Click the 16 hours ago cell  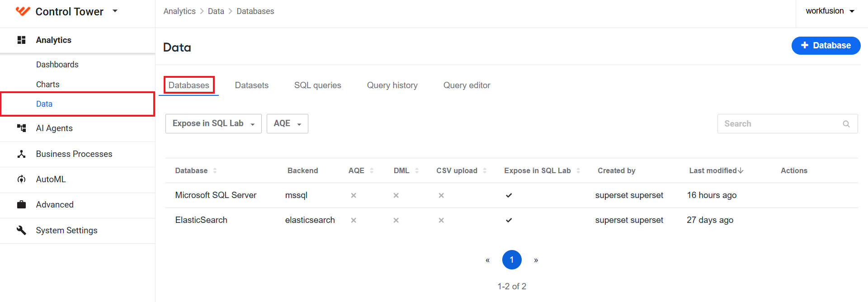[x=712, y=195]
